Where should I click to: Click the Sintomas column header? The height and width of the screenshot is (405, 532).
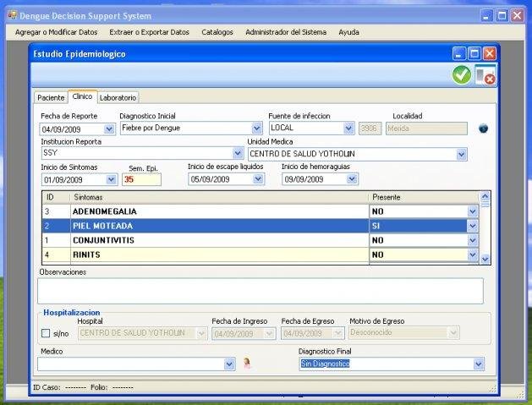coord(219,197)
